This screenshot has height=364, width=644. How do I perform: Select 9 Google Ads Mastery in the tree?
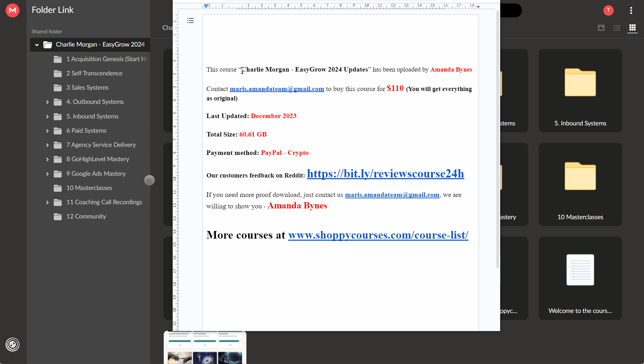[x=96, y=174]
